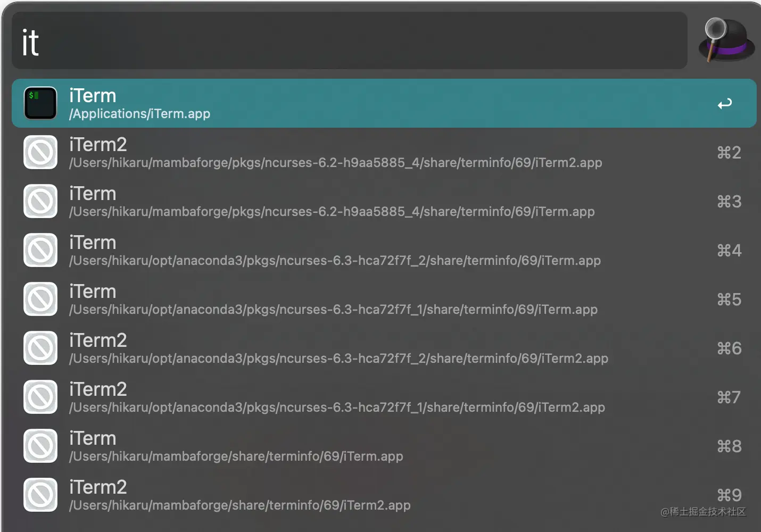The image size is (761, 532).
Task: Click the blocked icon on the ⌘2 row
Action: pos(40,152)
